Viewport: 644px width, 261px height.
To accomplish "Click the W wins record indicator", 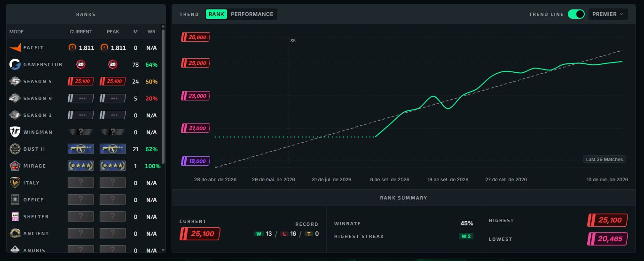I will coord(259,234).
